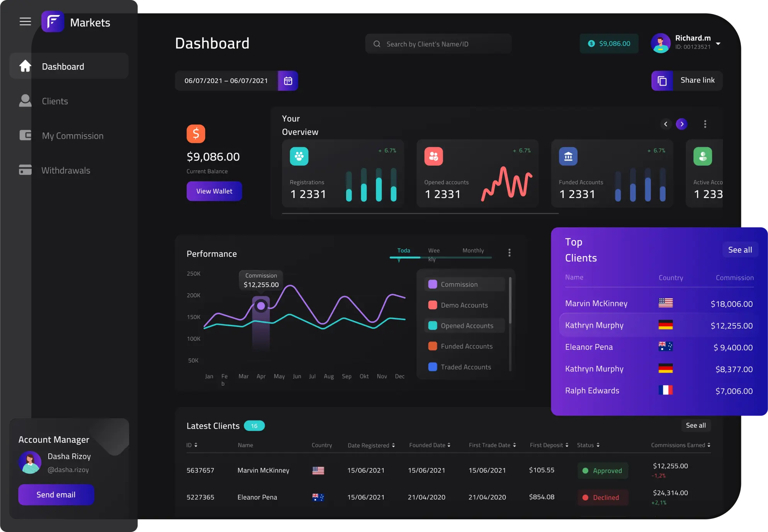The height and width of the screenshot is (532, 768).
Task: Open the date range calendar picker
Action: (x=288, y=81)
